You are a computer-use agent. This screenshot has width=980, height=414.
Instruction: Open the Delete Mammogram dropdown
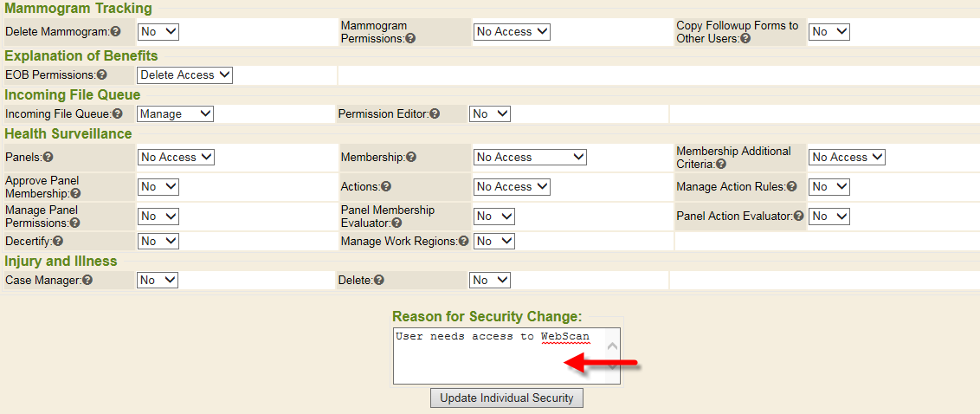[158, 31]
